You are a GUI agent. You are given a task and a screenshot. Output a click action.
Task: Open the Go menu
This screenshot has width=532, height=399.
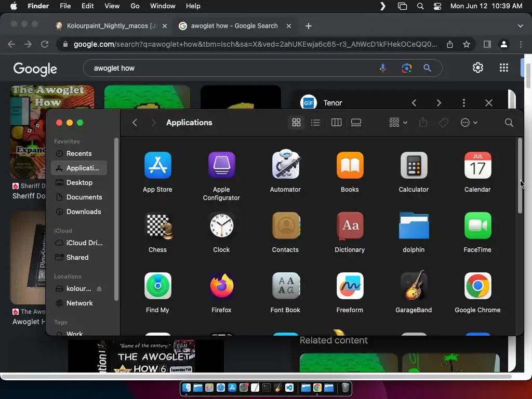pyautogui.click(x=135, y=6)
